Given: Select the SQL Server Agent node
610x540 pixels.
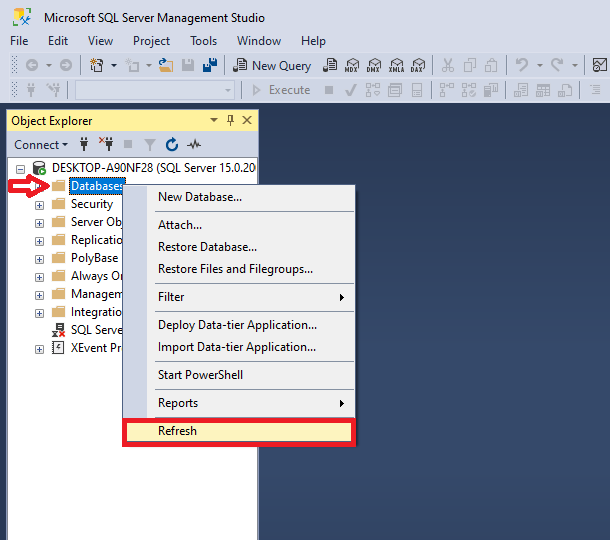Looking at the screenshot, I should [x=96, y=330].
